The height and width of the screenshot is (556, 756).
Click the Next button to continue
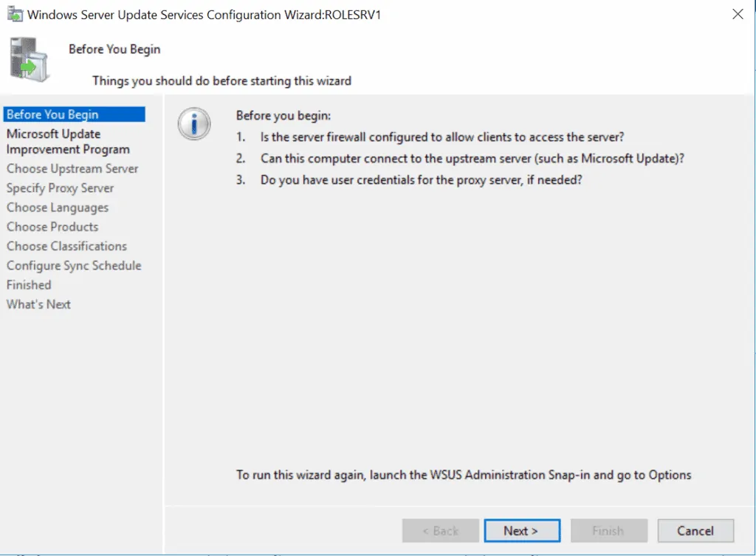click(x=522, y=530)
